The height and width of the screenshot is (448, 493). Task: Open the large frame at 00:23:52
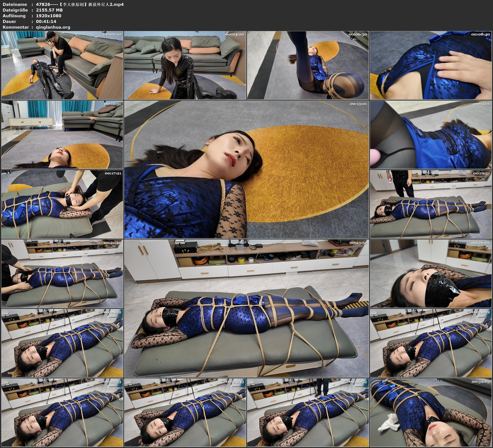coord(246,308)
